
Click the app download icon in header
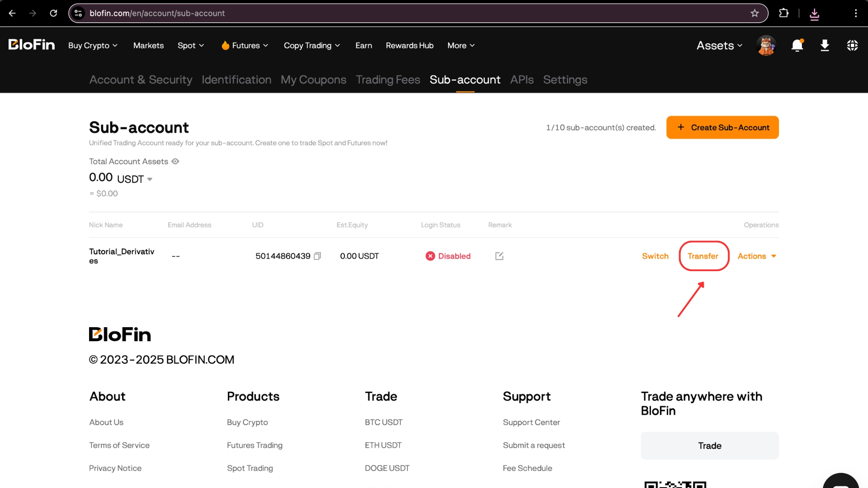click(825, 45)
